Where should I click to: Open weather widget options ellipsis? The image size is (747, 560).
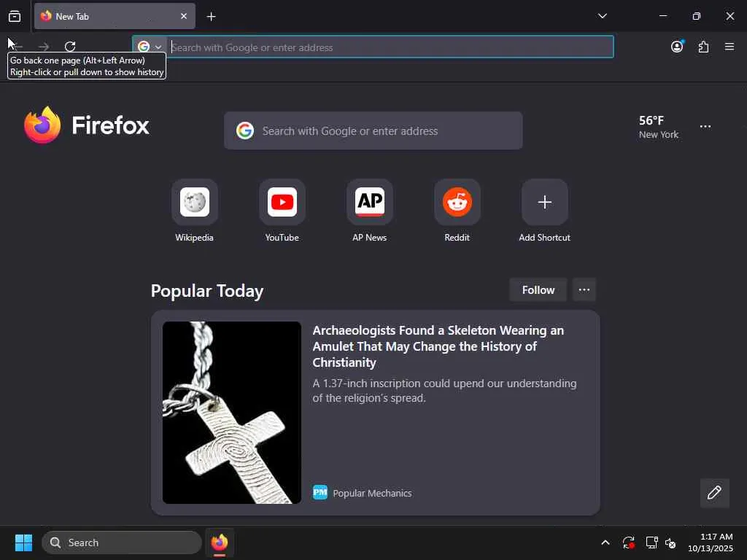point(705,127)
